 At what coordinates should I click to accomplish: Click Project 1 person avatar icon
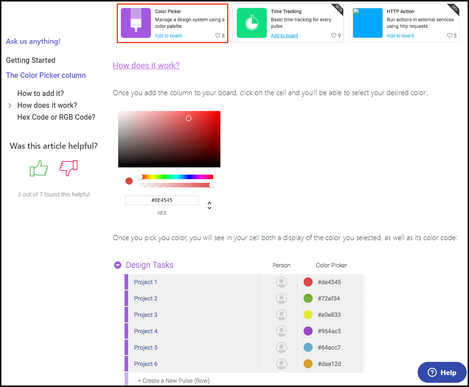click(x=281, y=282)
